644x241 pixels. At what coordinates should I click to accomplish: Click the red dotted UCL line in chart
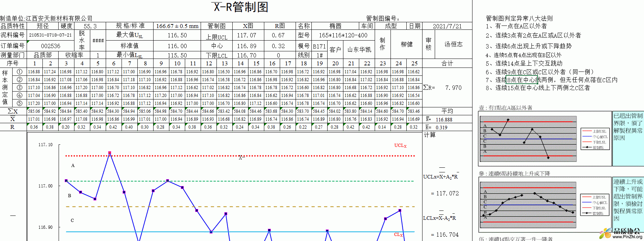pyautogui.click(x=240, y=156)
